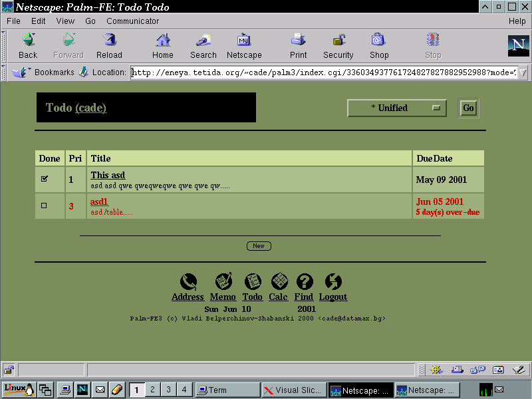The image size is (532, 399).
Task: Open the Security padlock toolbar icon
Action: (x=338, y=41)
